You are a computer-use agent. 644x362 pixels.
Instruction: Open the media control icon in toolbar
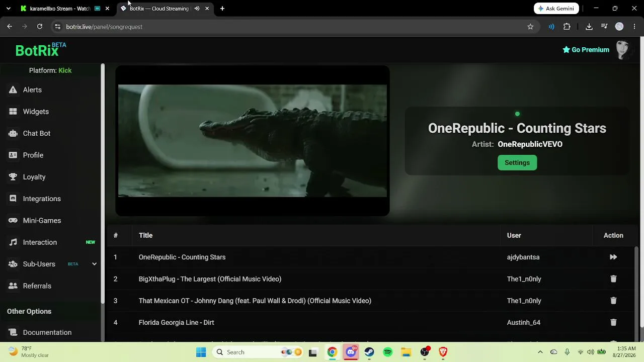(x=604, y=27)
